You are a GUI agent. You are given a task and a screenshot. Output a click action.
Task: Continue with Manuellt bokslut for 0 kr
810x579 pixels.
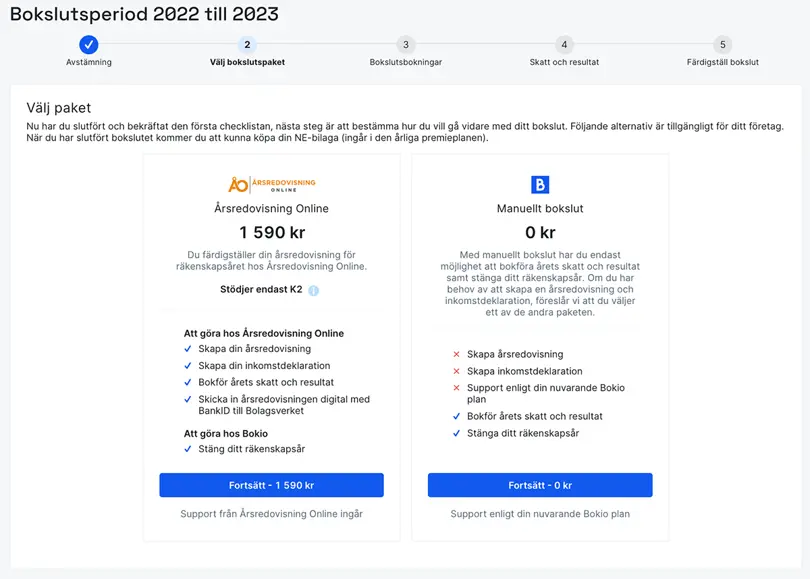pos(540,485)
